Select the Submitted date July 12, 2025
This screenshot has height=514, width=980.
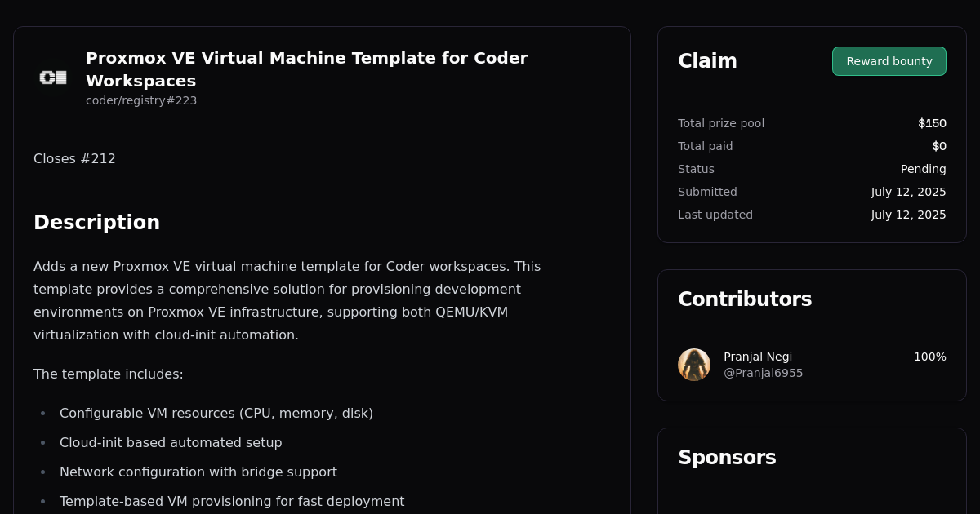[x=908, y=192]
